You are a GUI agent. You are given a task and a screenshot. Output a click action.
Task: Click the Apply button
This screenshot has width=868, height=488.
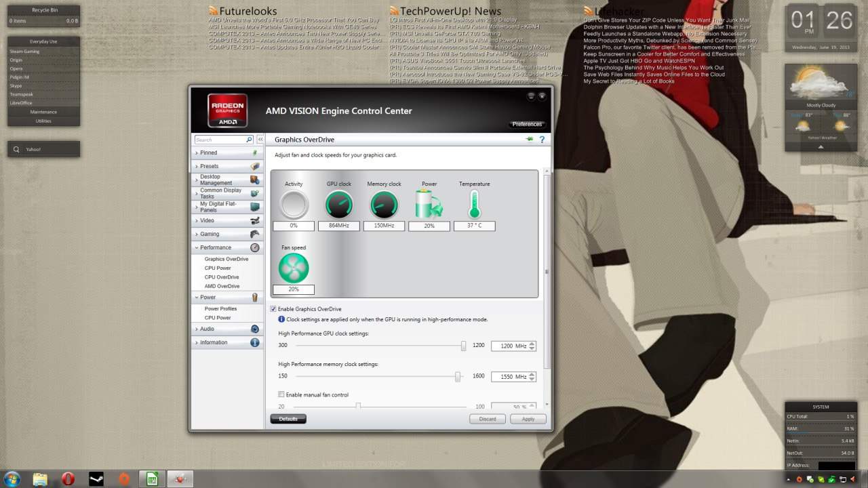tap(528, 419)
